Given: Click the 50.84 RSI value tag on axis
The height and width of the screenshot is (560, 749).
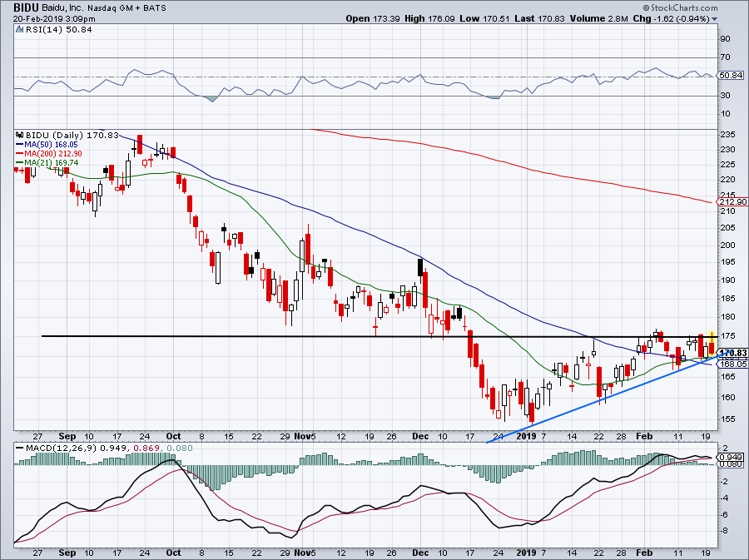Looking at the screenshot, I should [731, 76].
